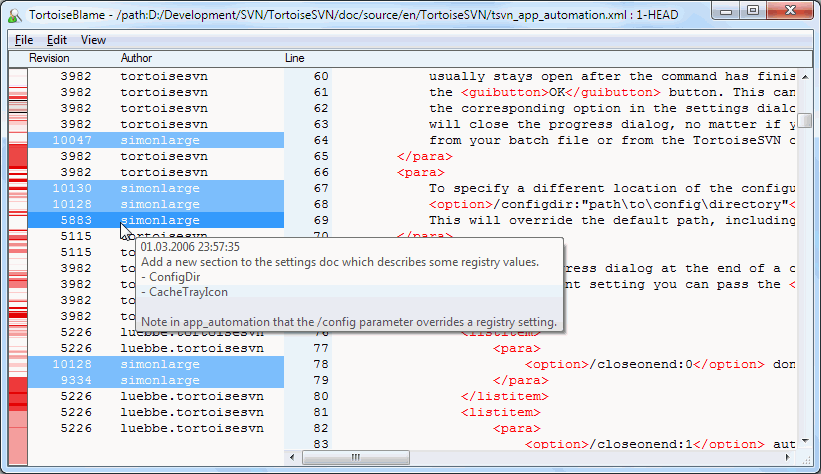Click the closing para tag on line 65
Viewport: 821px width, 474px height.
click(x=425, y=156)
